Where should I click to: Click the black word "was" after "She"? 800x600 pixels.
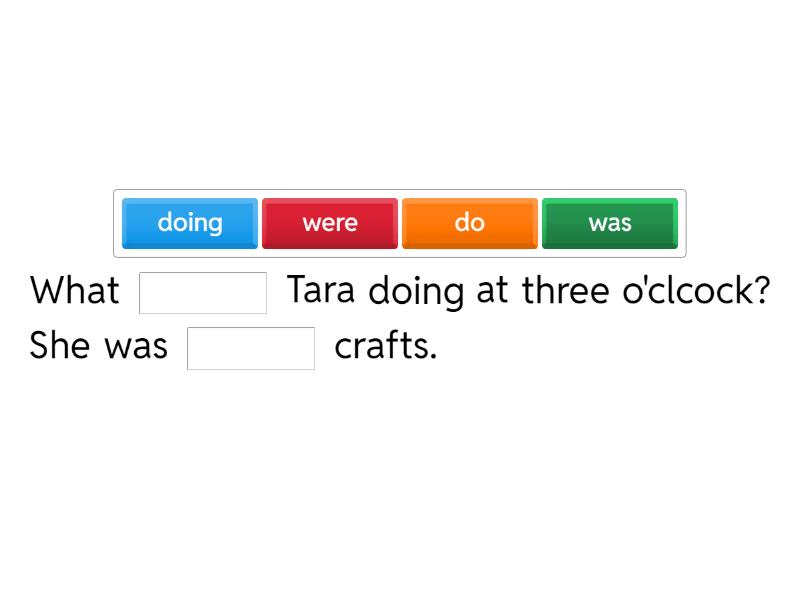coord(136,346)
